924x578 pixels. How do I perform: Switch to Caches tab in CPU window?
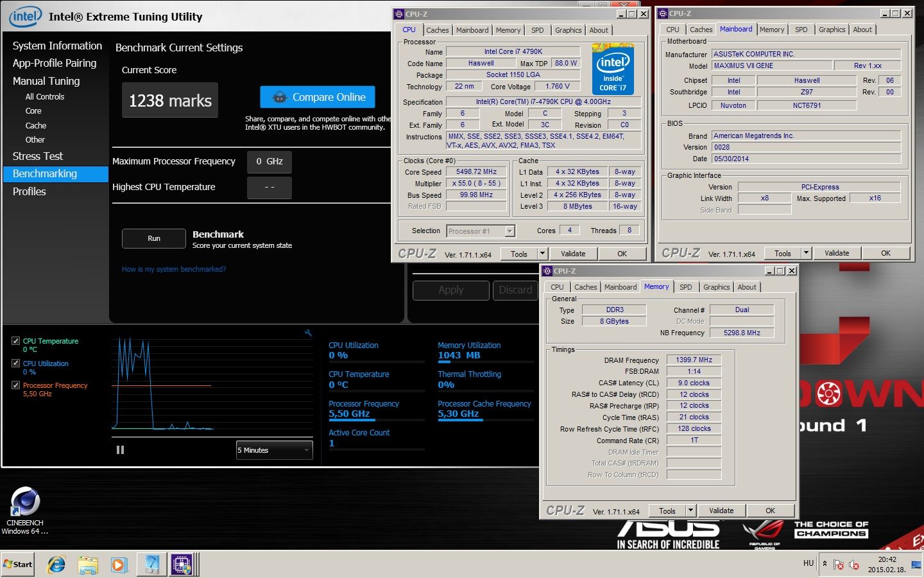click(x=438, y=30)
